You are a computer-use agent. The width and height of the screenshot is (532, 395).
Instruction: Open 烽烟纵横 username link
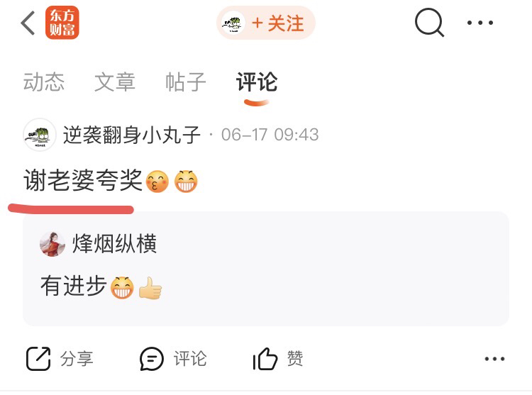(115, 244)
